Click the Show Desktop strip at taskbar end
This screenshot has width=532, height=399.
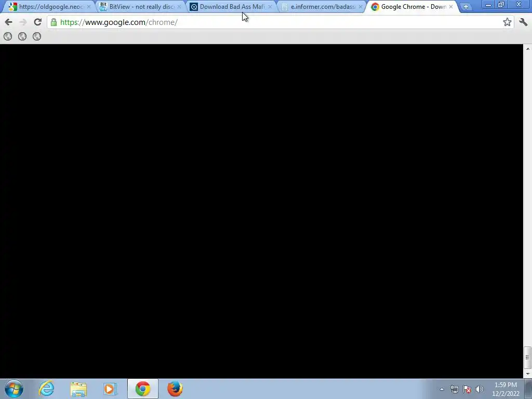pyautogui.click(x=528, y=389)
